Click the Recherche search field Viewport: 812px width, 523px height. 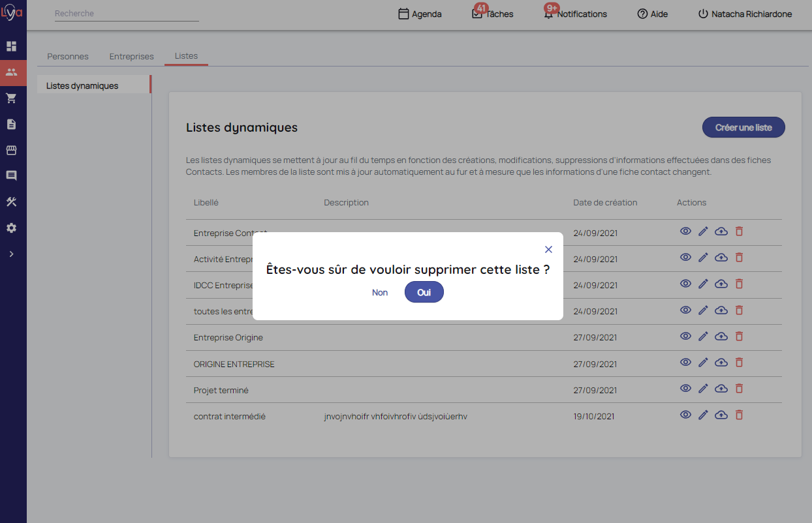coord(127,14)
